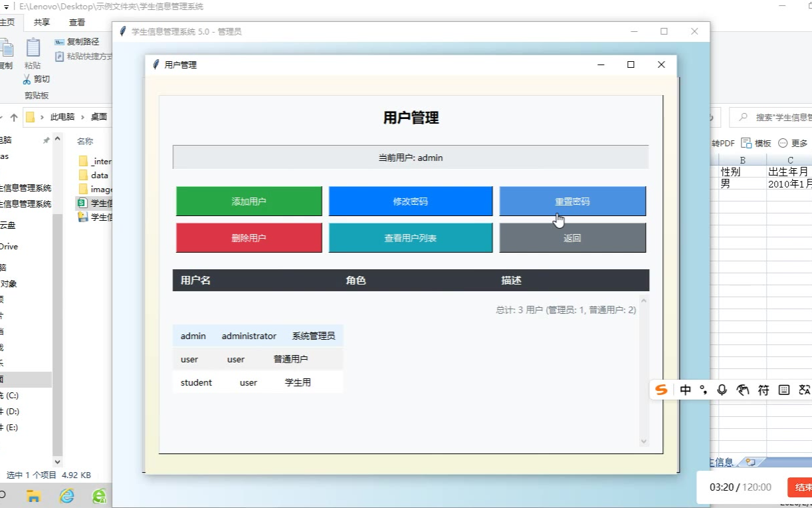
Task: Click the 用户名 column header
Action: tap(195, 281)
